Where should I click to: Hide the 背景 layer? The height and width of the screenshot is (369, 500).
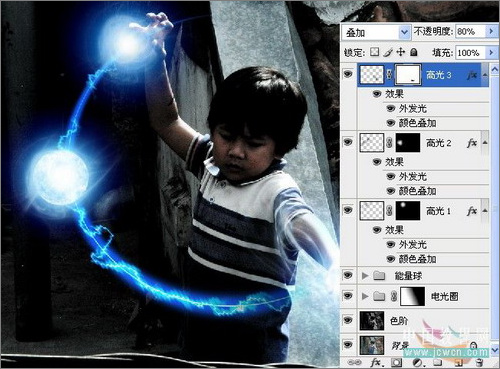pos(348,345)
